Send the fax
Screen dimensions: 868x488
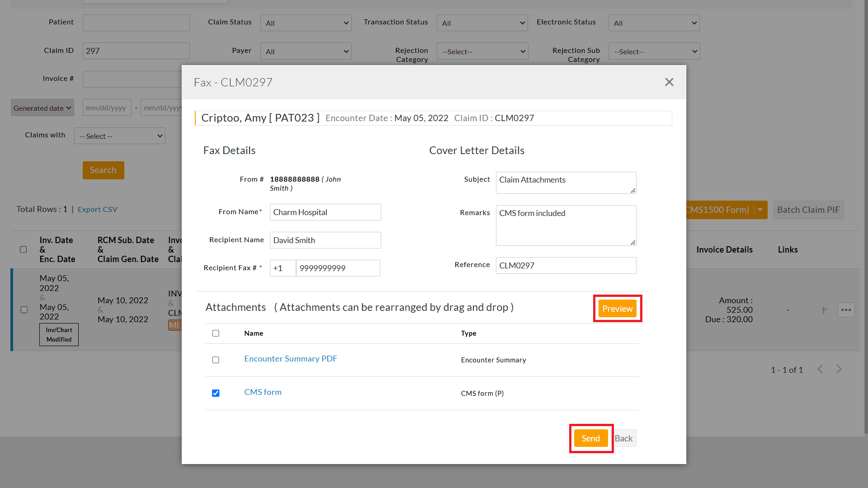click(x=590, y=438)
